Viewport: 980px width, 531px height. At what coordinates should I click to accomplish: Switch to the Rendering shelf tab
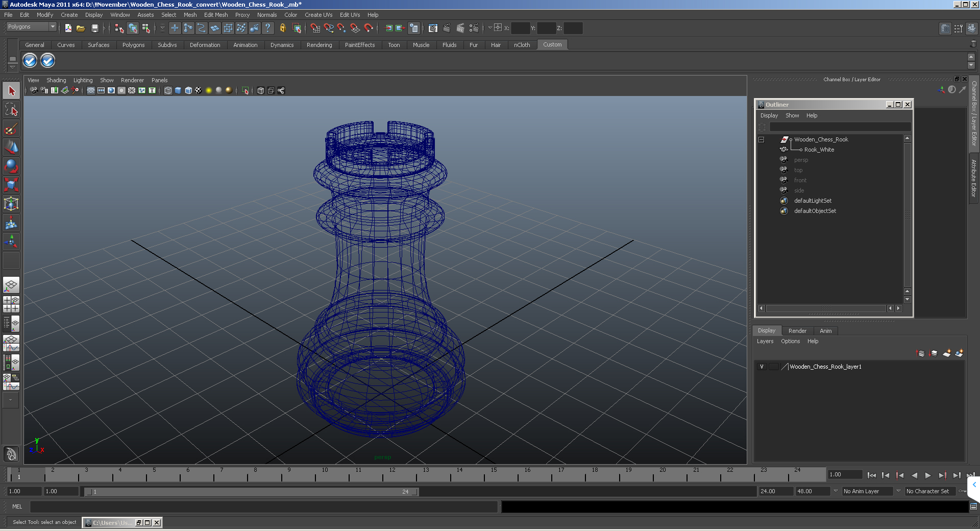[319, 45]
